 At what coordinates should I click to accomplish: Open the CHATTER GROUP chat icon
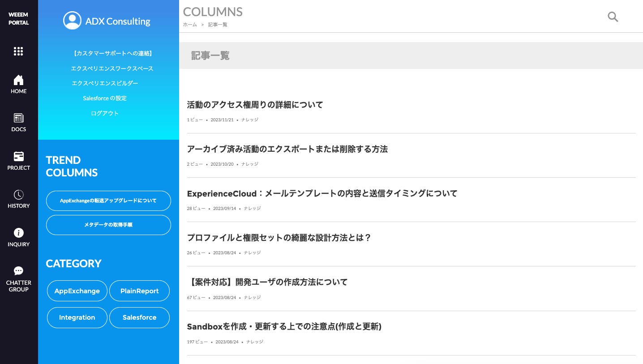pos(18,271)
